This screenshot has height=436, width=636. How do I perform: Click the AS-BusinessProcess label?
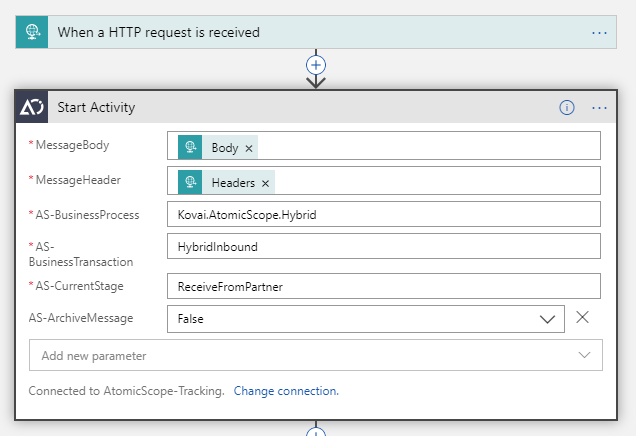coord(87,215)
